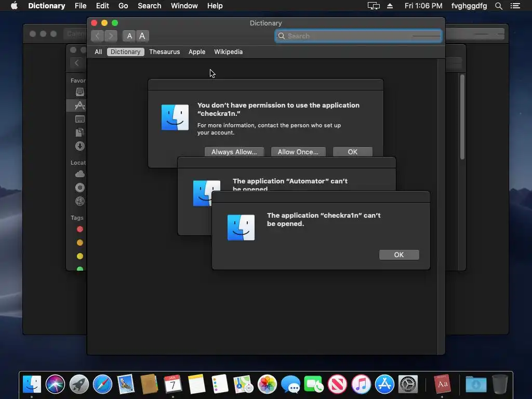Open Reminders icon in Dock
532x399 pixels.
click(220, 384)
